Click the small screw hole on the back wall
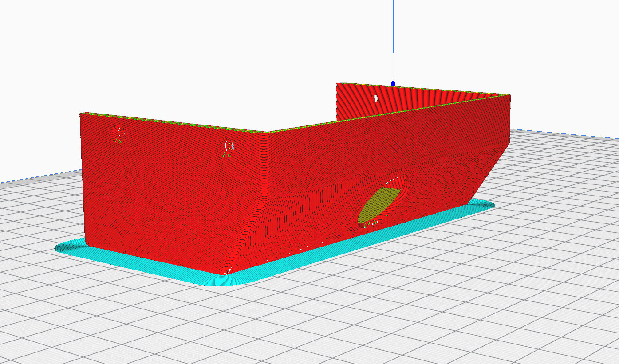This screenshot has height=364, width=619. [x=375, y=98]
